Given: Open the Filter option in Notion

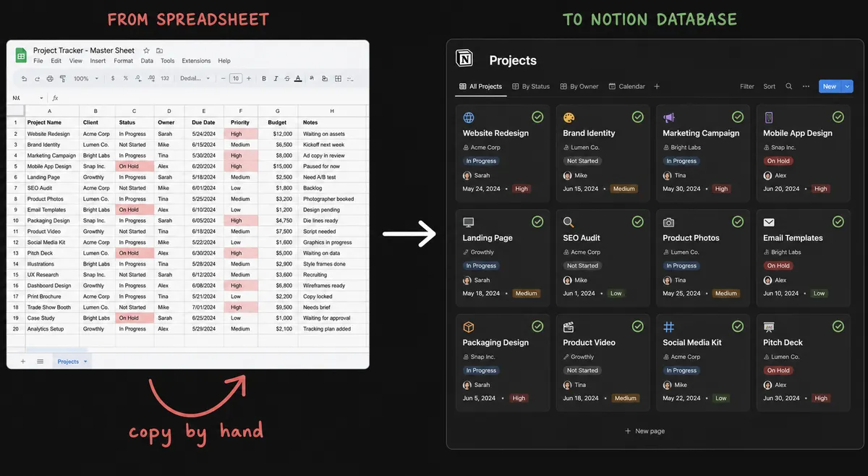Looking at the screenshot, I should (747, 86).
